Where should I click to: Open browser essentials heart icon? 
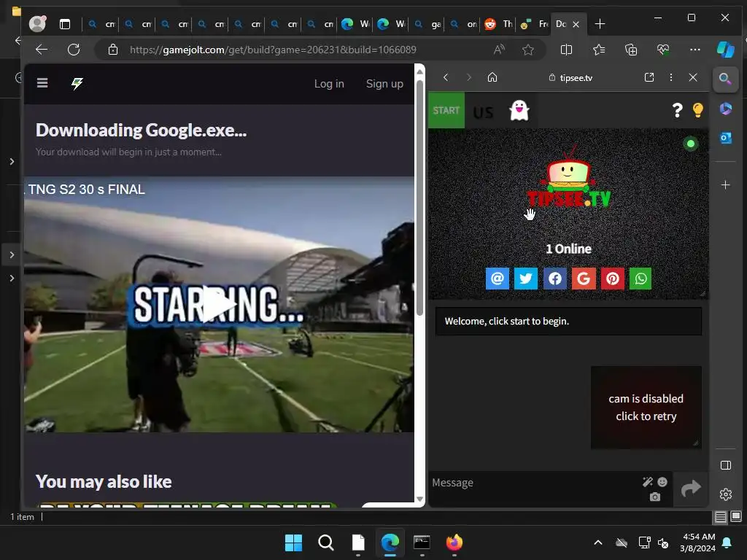pyautogui.click(x=662, y=50)
